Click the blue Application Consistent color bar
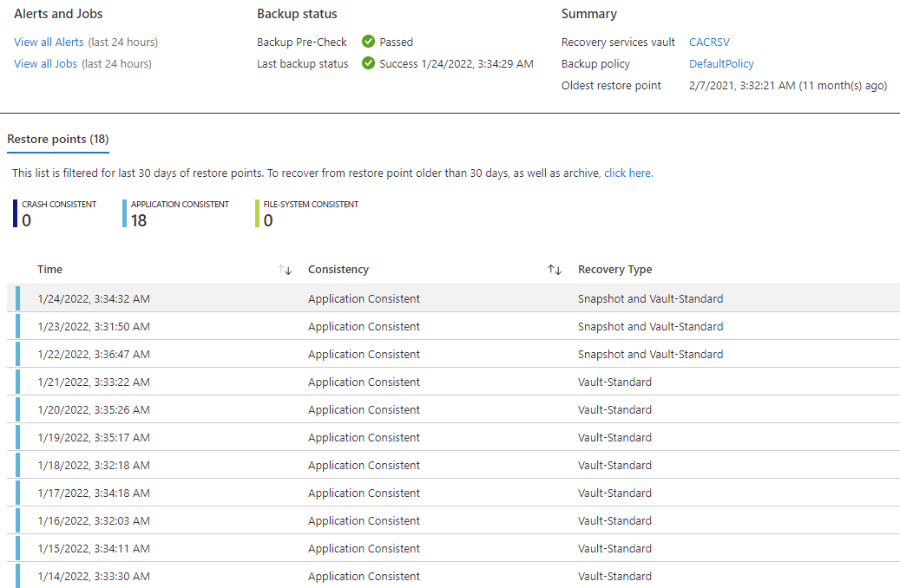The width and height of the screenshot is (900, 588). (x=124, y=213)
